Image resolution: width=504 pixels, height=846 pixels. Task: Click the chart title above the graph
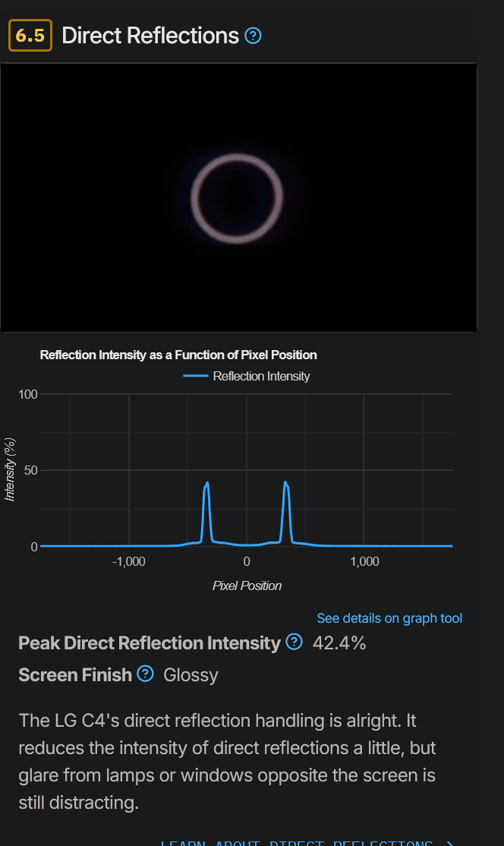pos(178,355)
